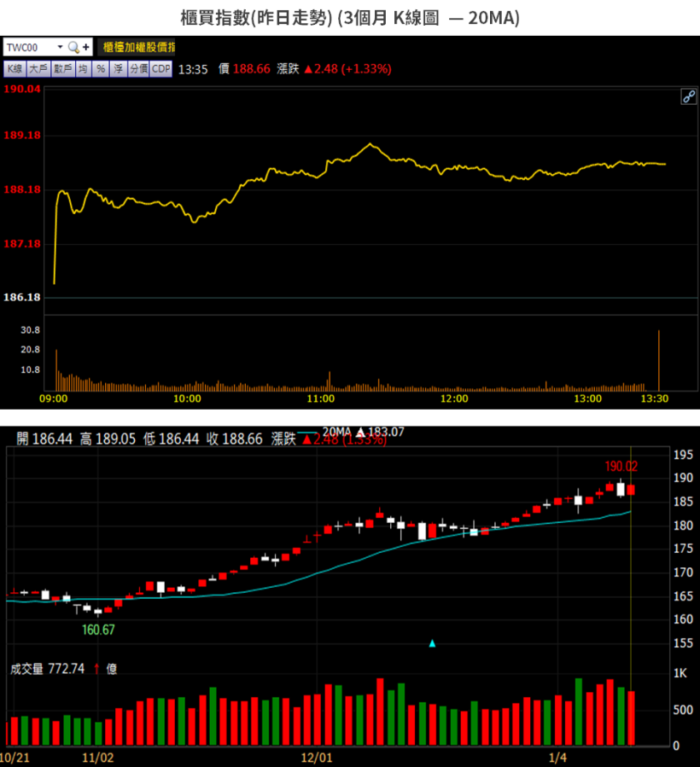This screenshot has width=700, height=767.
Task: Click the chain link icon on chart
Action: (689, 96)
